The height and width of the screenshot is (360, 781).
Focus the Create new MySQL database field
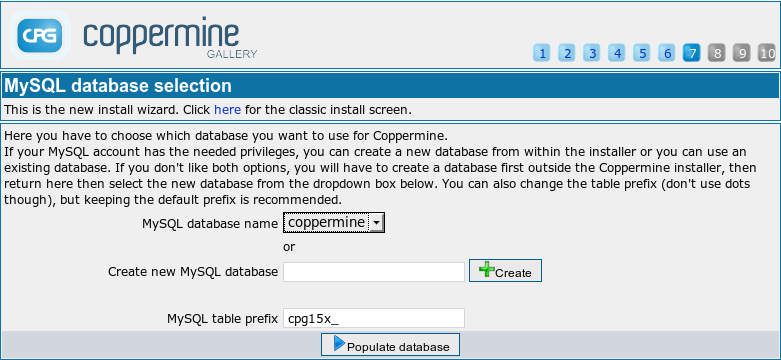(374, 272)
